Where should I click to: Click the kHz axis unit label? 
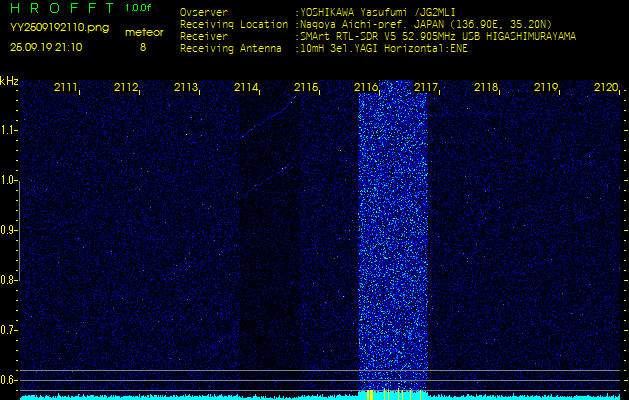coord(9,81)
